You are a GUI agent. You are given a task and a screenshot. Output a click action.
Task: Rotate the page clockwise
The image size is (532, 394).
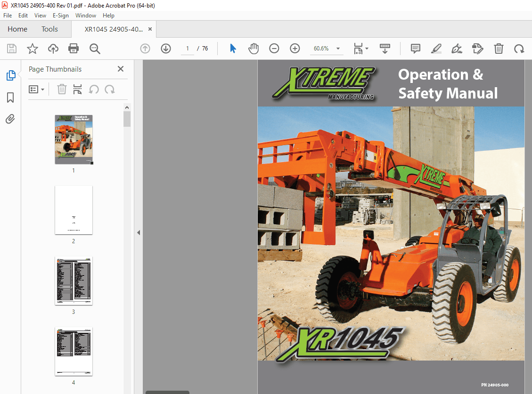click(519, 49)
